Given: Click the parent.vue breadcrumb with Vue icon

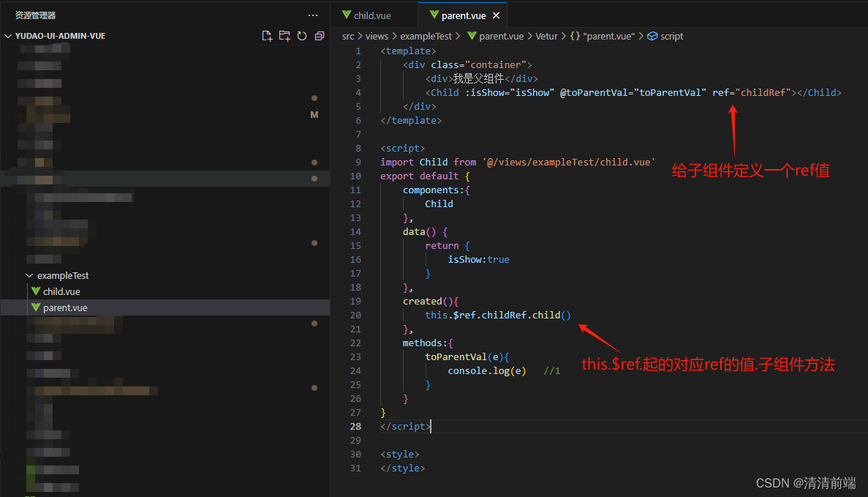Looking at the screenshot, I should [x=496, y=36].
